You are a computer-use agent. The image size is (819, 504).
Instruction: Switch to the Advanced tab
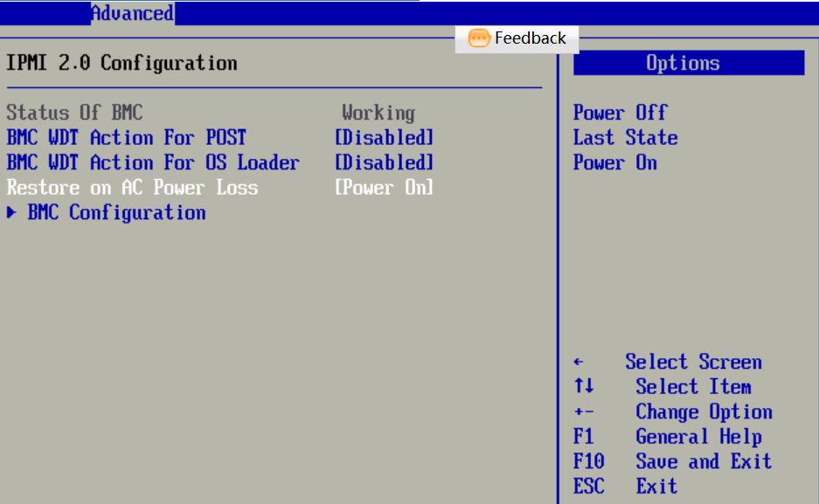tap(132, 13)
